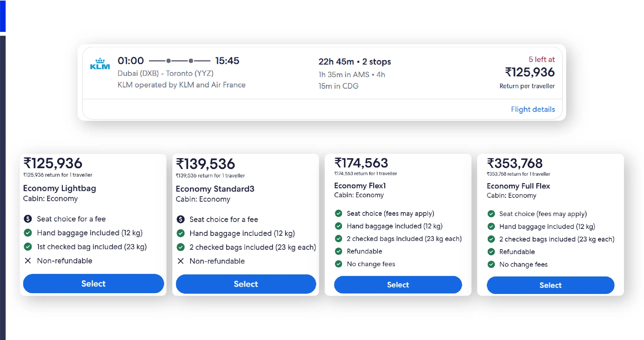Viewport: 644px width, 340px height.
Task: Click the 22h 45m 2 stops duration
Action: pos(354,62)
